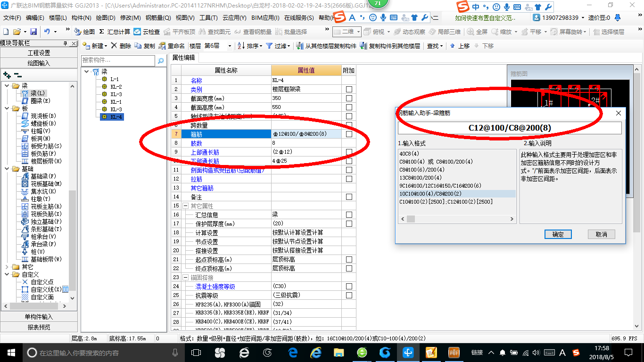Screen dimensions: 644x362
Task: Click 删除 delete component icon
Action: coord(121,46)
